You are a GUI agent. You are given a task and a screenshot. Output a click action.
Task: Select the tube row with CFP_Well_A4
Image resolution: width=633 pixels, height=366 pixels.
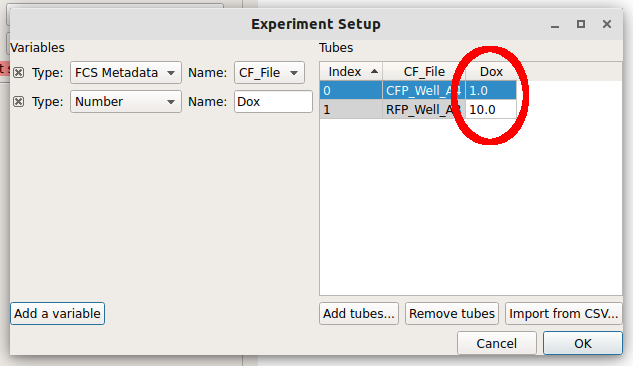tap(418, 90)
